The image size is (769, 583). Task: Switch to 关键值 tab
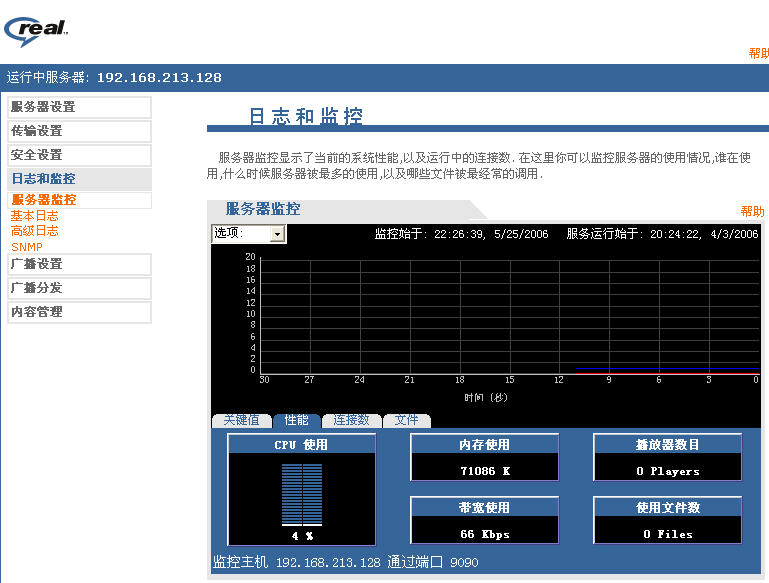(x=241, y=420)
